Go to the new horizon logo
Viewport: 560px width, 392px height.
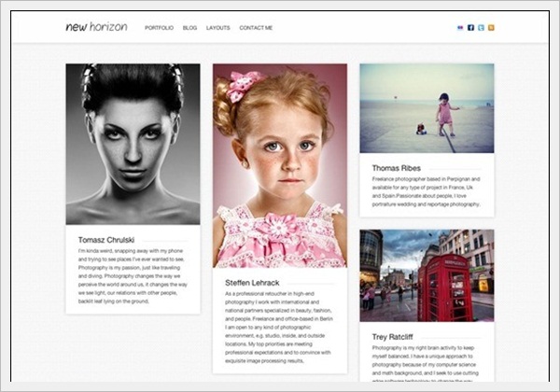click(96, 27)
